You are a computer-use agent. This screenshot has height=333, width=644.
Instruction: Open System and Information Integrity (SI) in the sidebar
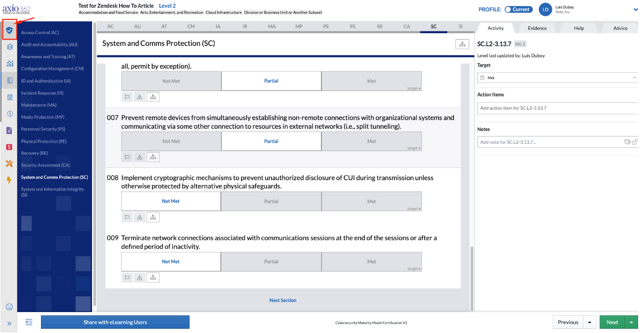click(x=52, y=192)
